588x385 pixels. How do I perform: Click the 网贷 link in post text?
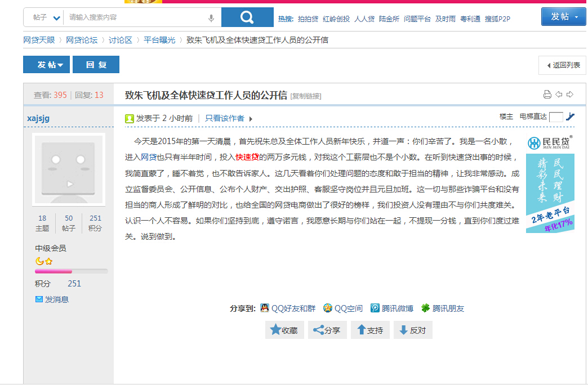tap(149, 157)
